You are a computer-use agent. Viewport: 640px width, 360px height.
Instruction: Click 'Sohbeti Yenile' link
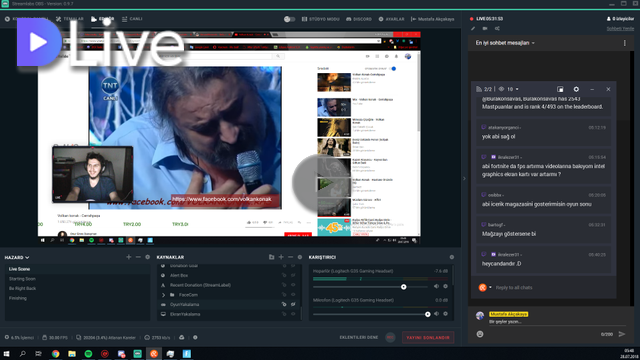[x=620, y=29]
